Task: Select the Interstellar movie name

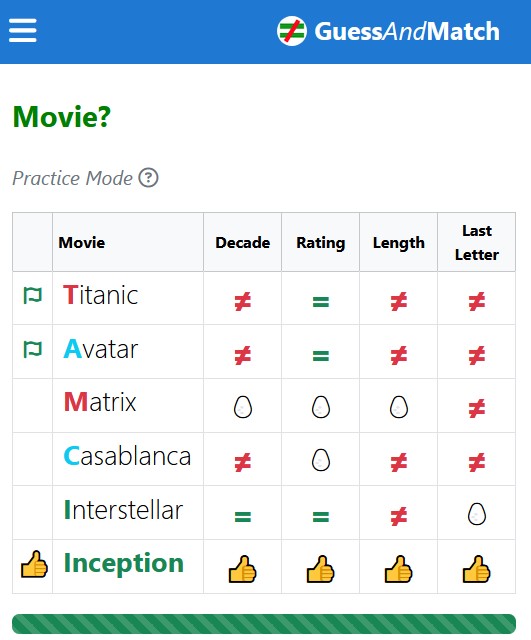Action: point(123,510)
